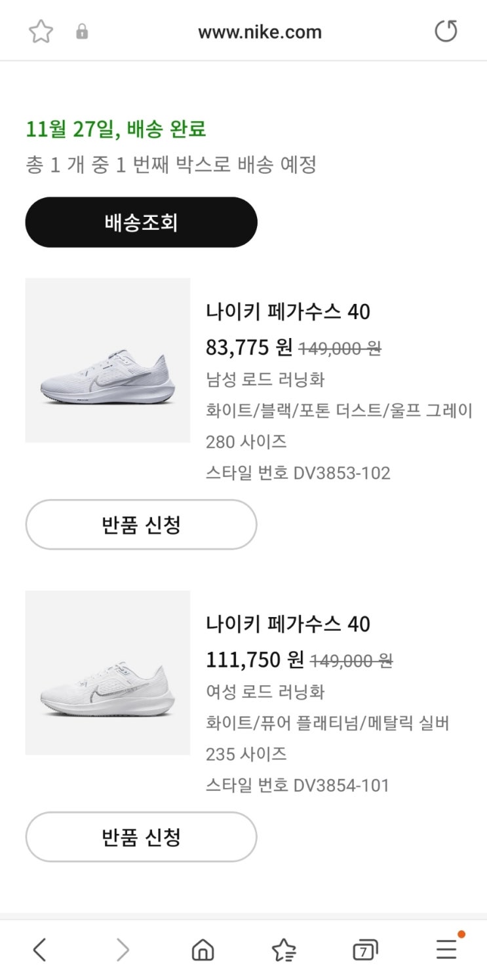Open the men's Pegasus 40 shoe thumbnail

[107, 360]
